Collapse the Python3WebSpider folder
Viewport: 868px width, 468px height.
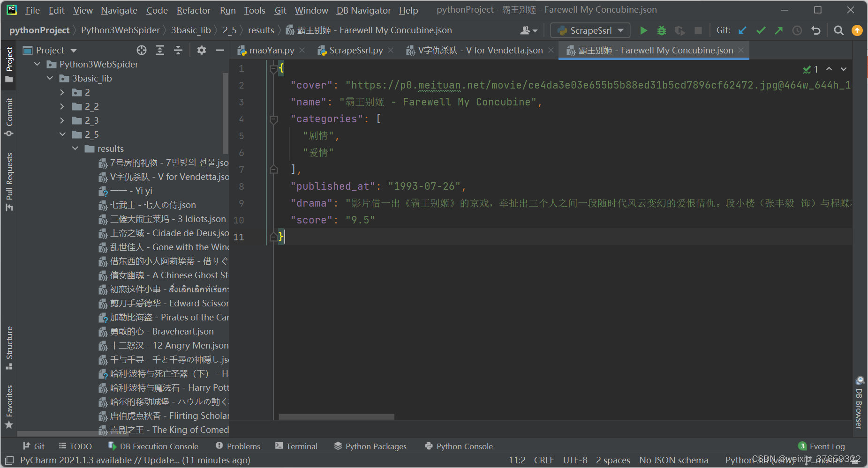coord(38,64)
